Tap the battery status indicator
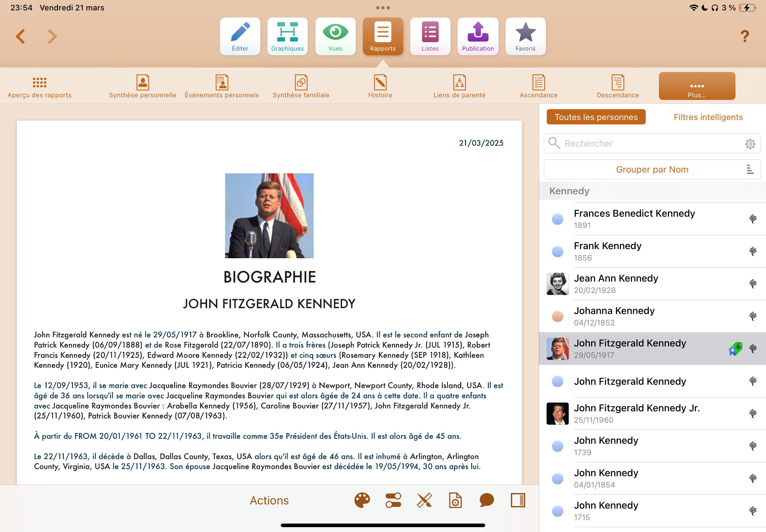The width and height of the screenshot is (766, 532). (747, 8)
